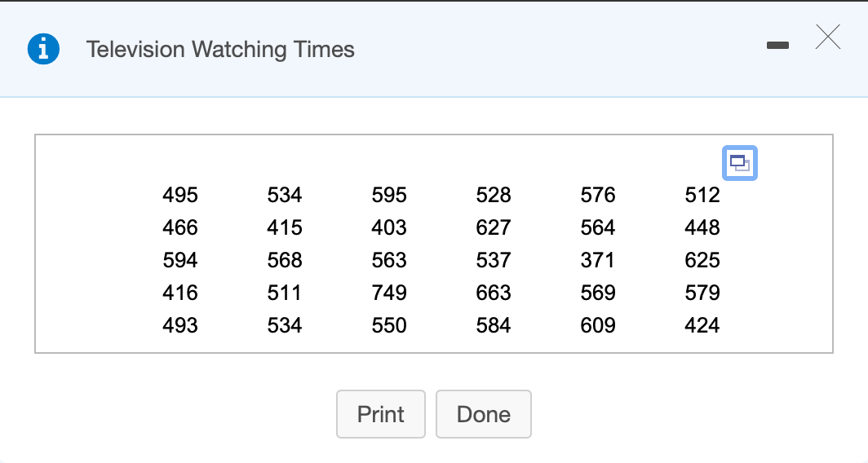Select data value 663
868x463 pixels.
tap(494, 293)
